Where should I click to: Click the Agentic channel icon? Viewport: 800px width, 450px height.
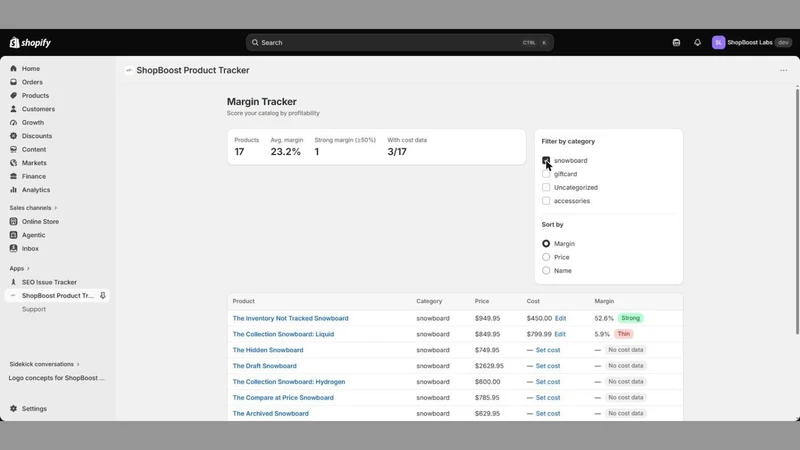pos(13,235)
